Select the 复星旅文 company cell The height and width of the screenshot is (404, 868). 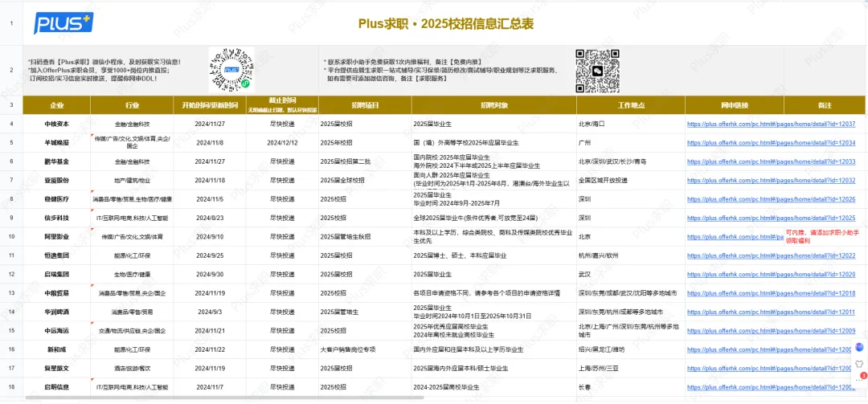(x=56, y=369)
